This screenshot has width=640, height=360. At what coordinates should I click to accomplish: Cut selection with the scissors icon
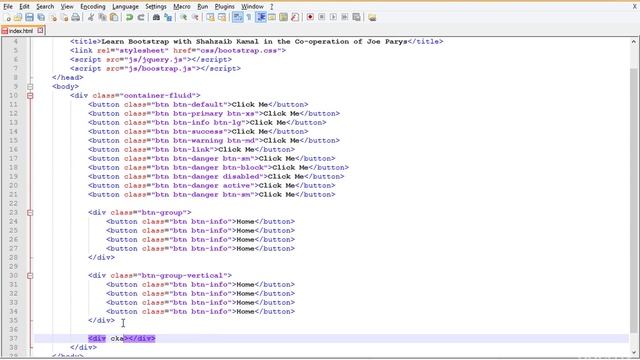(x=91, y=17)
